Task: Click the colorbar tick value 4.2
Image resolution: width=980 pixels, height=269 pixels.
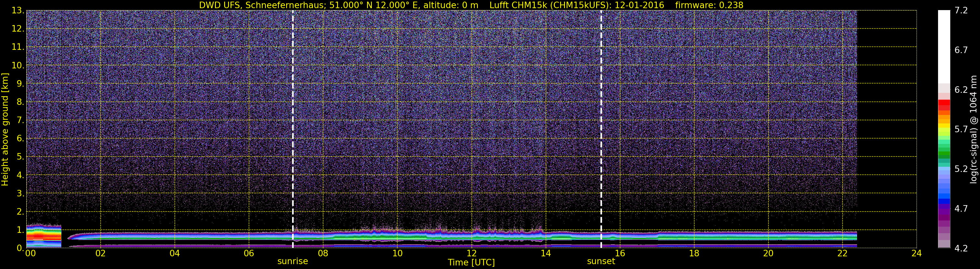Action: pyautogui.click(x=961, y=248)
